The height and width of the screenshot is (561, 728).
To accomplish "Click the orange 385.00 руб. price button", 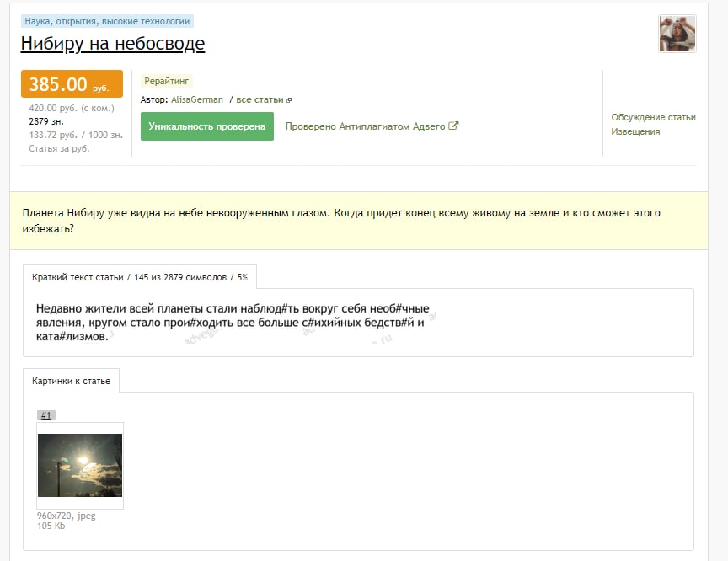I will (x=72, y=84).
